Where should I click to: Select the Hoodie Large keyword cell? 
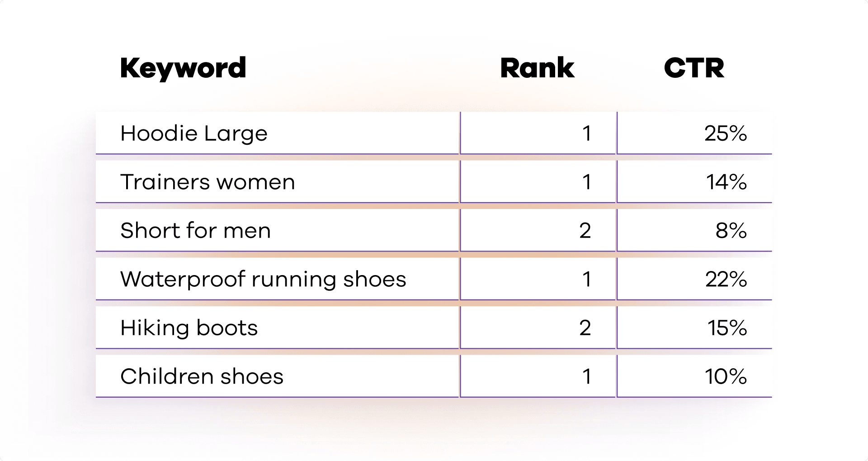point(278,133)
